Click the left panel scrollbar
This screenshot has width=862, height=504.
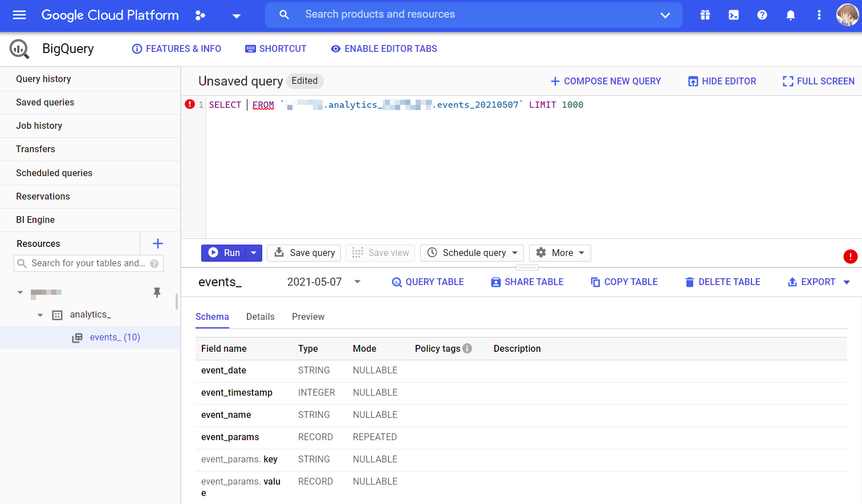pos(177,301)
